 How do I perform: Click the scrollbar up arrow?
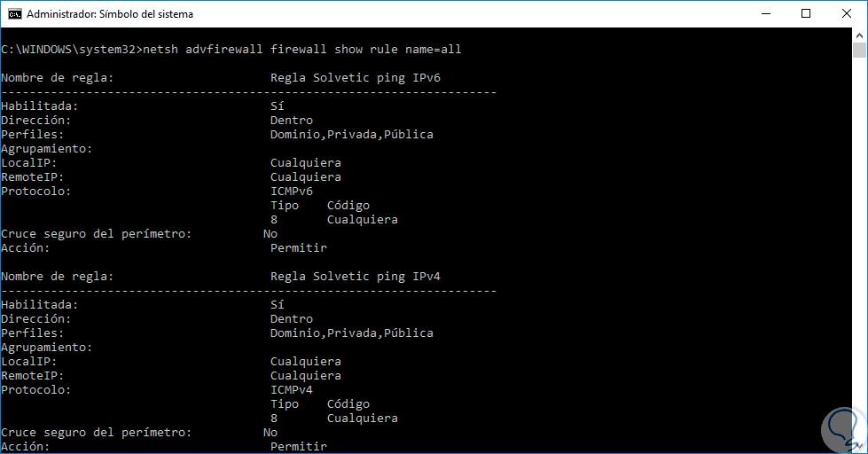859,35
